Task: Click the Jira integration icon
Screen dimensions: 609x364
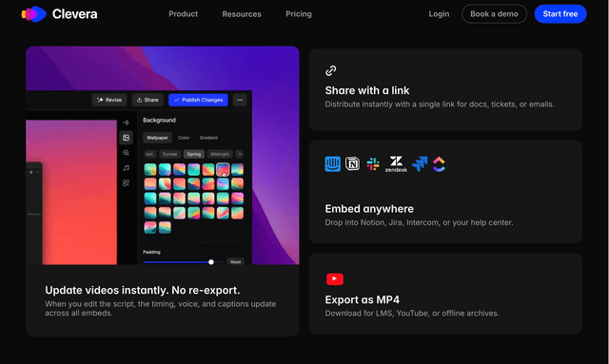Action: tap(420, 163)
